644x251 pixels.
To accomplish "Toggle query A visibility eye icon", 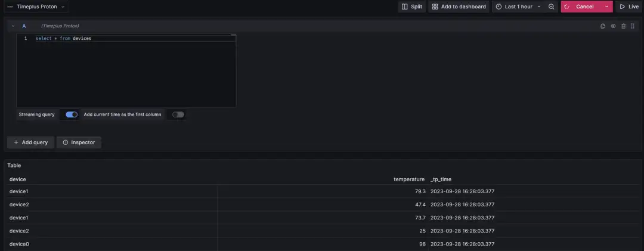I will [x=613, y=26].
